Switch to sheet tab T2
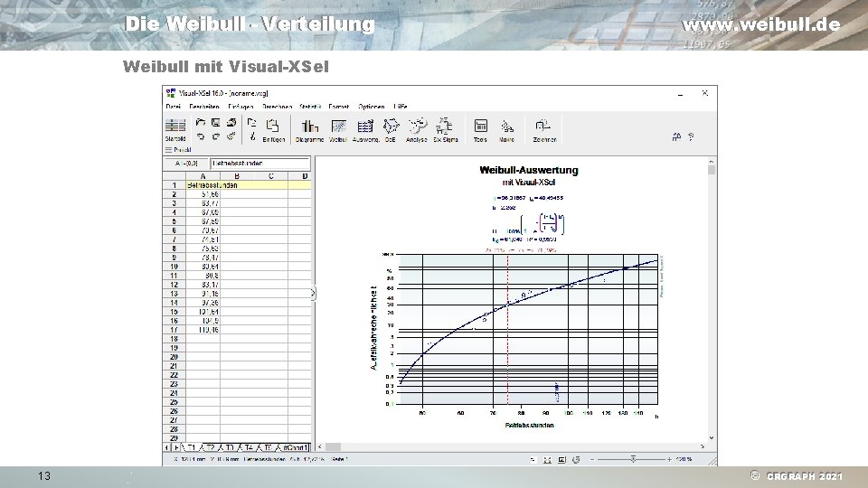The image size is (868, 488). (x=211, y=447)
